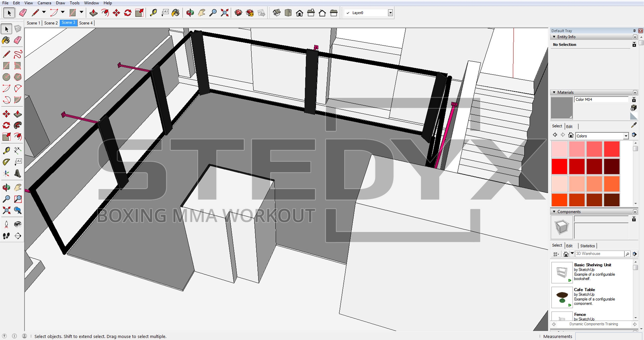Activate the Follow Me tool
This screenshot has width=644, height=340.
click(18, 125)
